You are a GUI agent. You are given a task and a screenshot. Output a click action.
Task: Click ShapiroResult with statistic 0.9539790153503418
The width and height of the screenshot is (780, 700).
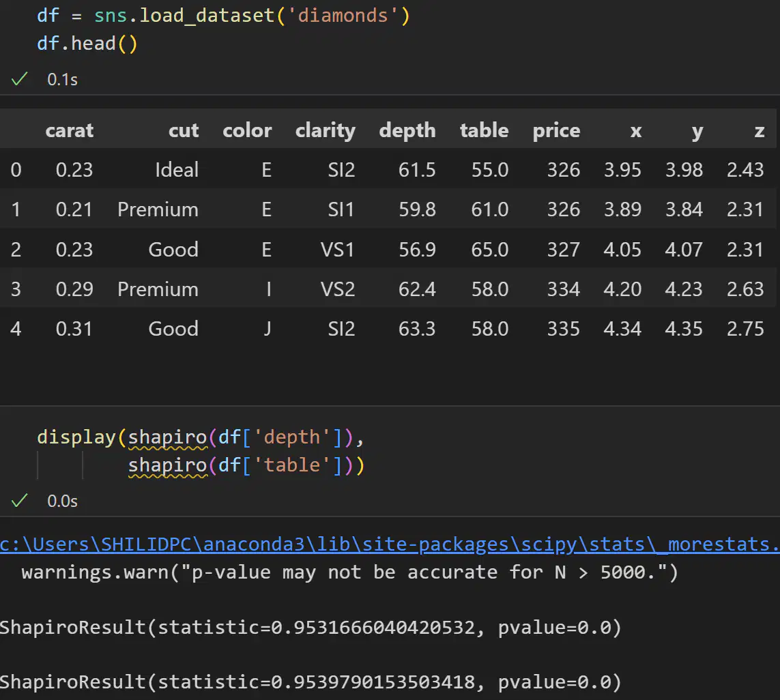(x=311, y=682)
